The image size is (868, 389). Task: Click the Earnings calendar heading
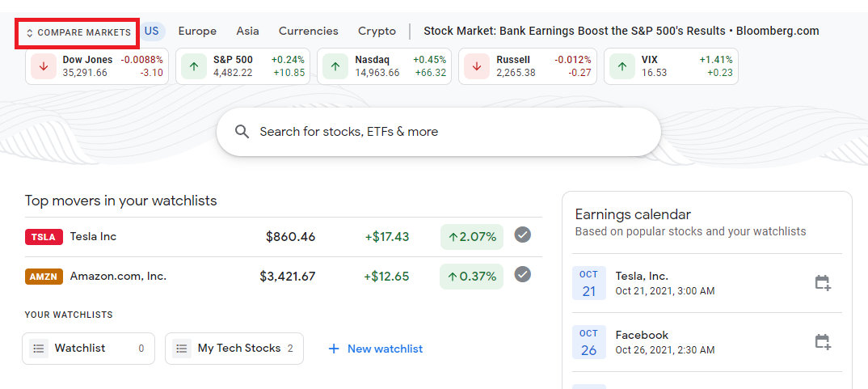(633, 214)
